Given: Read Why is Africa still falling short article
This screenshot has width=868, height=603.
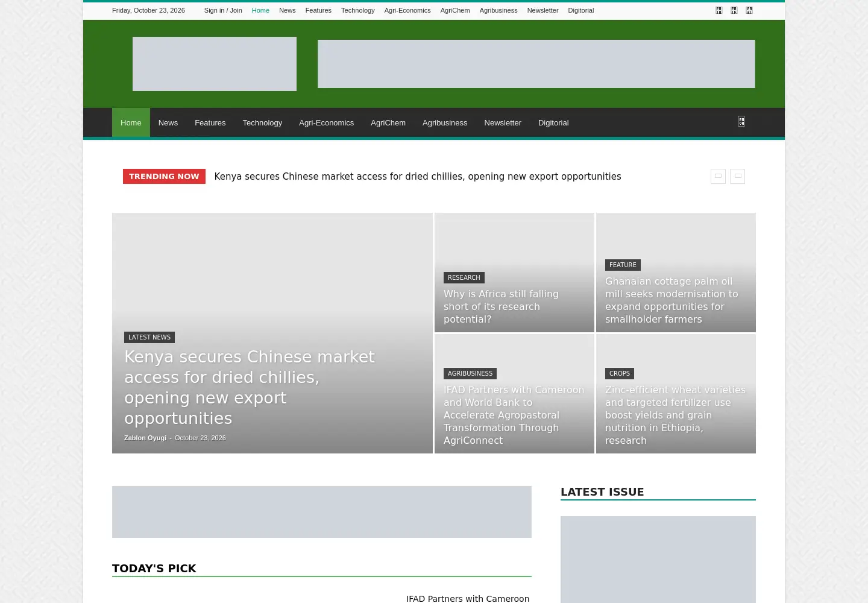Looking at the screenshot, I should tap(501, 306).
